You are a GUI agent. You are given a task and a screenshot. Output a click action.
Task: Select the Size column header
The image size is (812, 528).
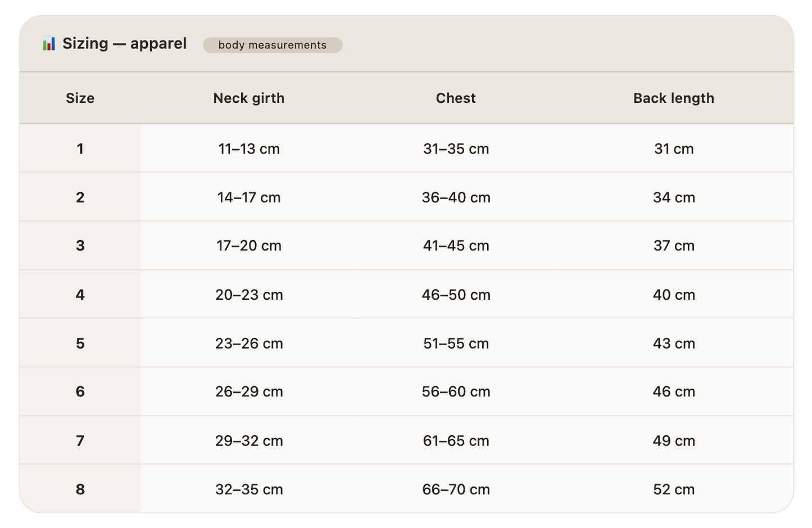80,98
